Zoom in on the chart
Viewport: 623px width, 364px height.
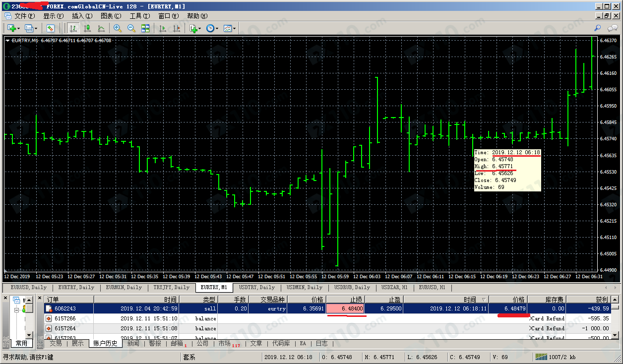pyautogui.click(x=118, y=28)
